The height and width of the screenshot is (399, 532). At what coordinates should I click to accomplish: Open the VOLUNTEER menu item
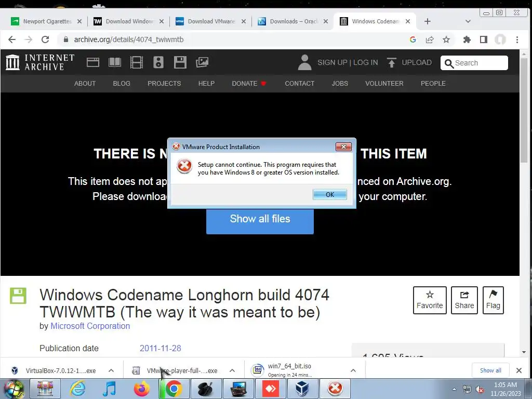pyautogui.click(x=384, y=84)
